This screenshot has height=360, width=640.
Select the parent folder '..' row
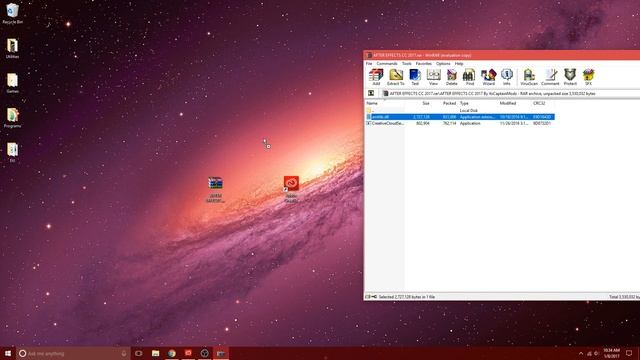click(x=460, y=111)
